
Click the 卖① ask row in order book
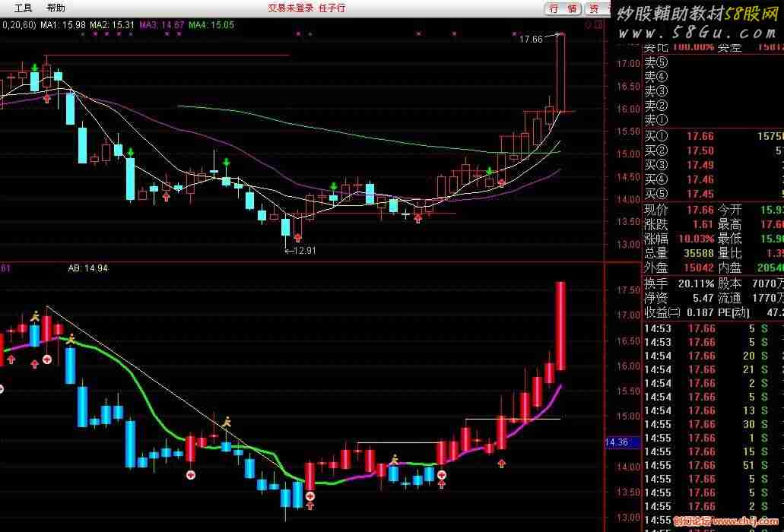[655, 120]
